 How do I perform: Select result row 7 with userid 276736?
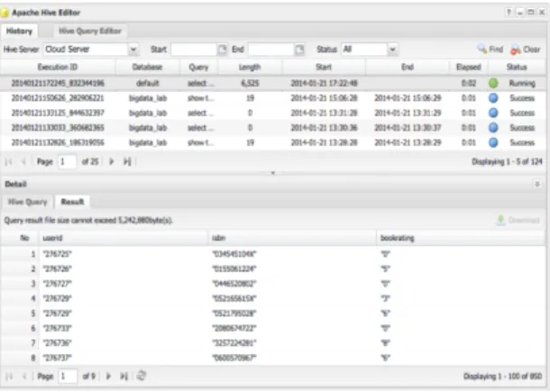273,343
